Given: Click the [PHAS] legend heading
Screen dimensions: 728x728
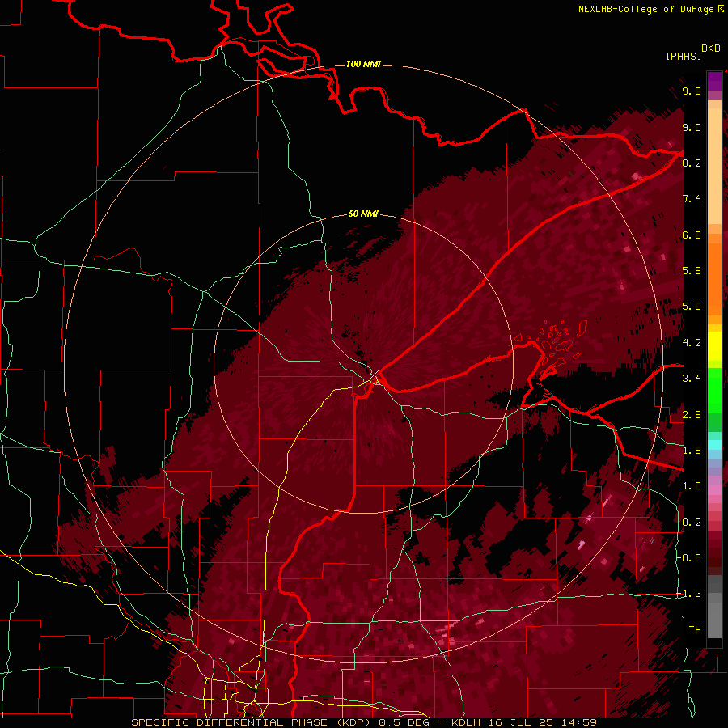Looking at the screenshot, I should point(684,56).
